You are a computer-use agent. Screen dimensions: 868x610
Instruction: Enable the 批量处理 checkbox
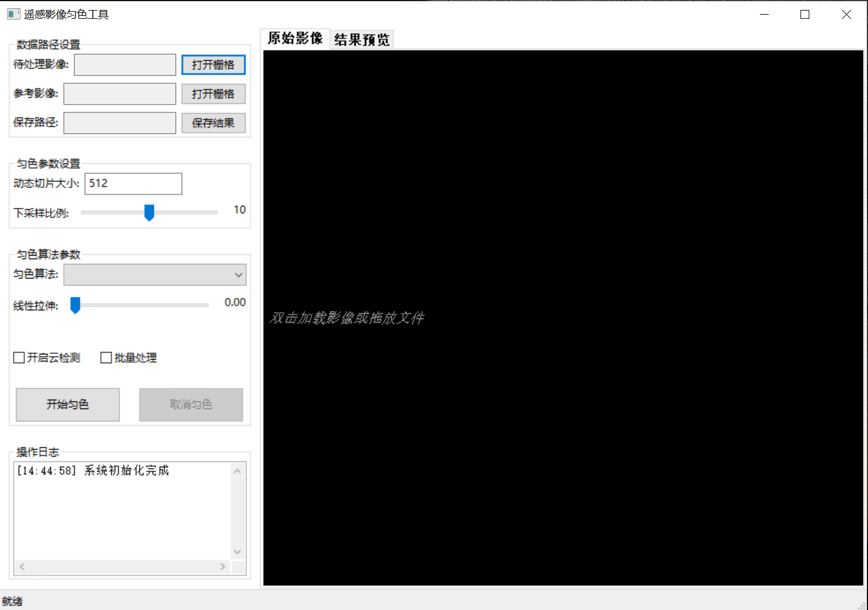tap(106, 357)
